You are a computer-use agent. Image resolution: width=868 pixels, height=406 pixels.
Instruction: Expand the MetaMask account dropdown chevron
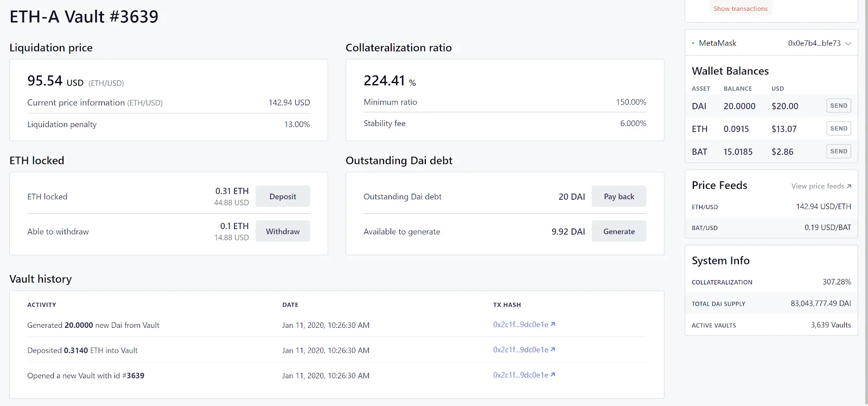pyautogui.click(x=848, y=43)
